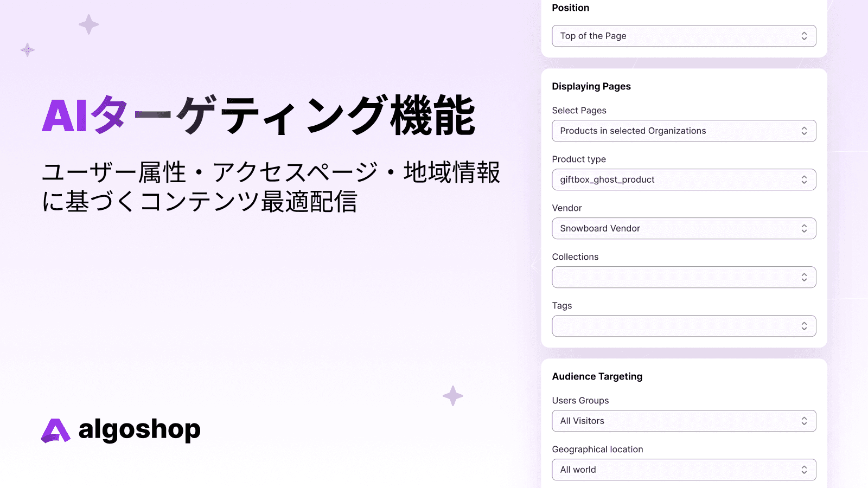
Task: Open the Select Pages dropdown
Action: click(x=684, y=131)
